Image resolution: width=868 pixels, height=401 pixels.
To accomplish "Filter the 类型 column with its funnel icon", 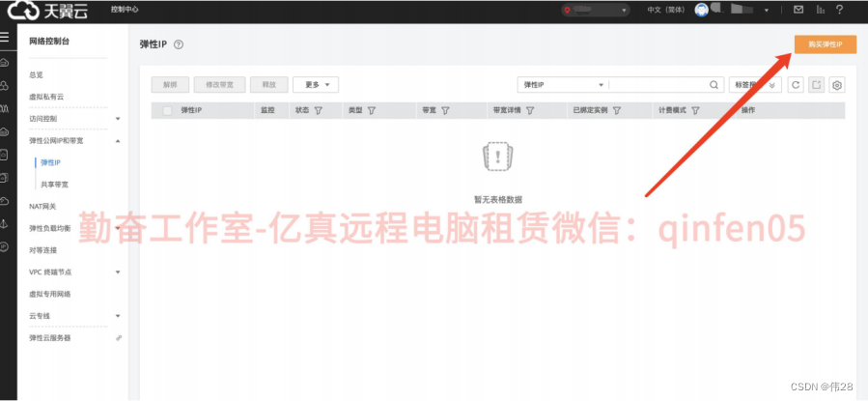I will (372, 111).
